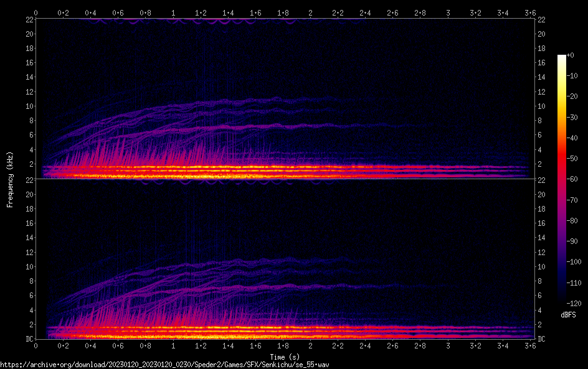The width and height of the screenshot is (588, 369).
Task: Click the 0.6 tick on the bottom time axis
Action: coord(118,345)
